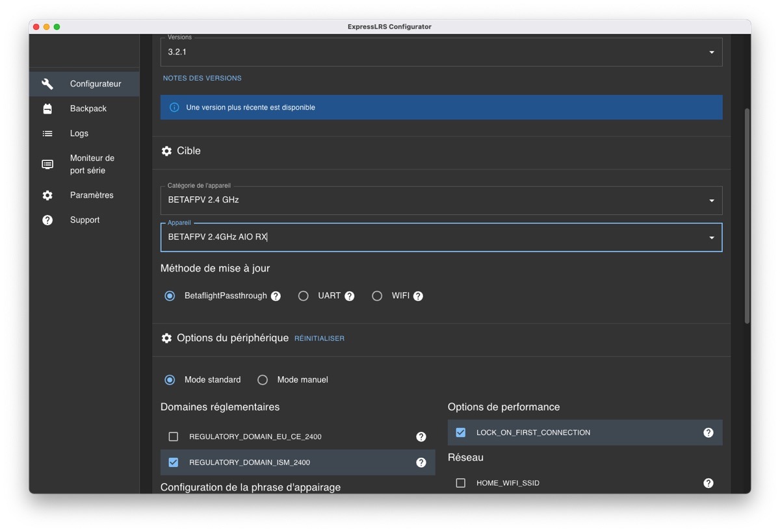The width and height of the screenshot is (780, 532).
Task: Click the 'Options de performance' heading
Action: click(504, 407)
